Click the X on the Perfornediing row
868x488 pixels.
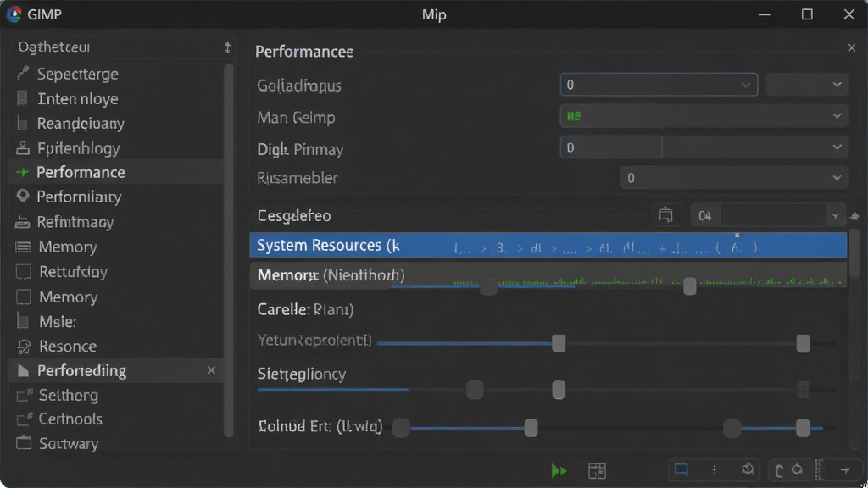click(211, 370)
